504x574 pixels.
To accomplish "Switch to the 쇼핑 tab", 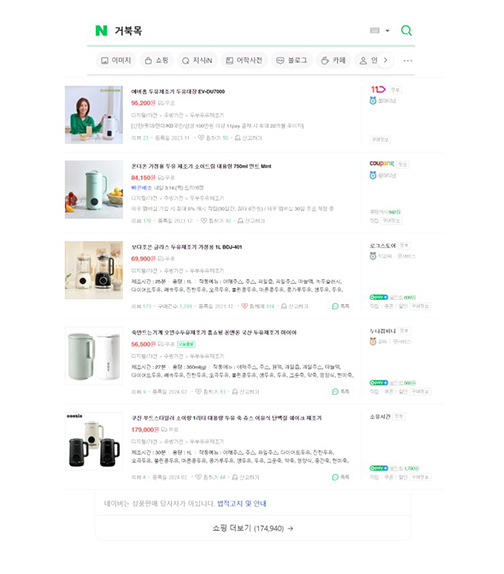I will pos(157,60).
